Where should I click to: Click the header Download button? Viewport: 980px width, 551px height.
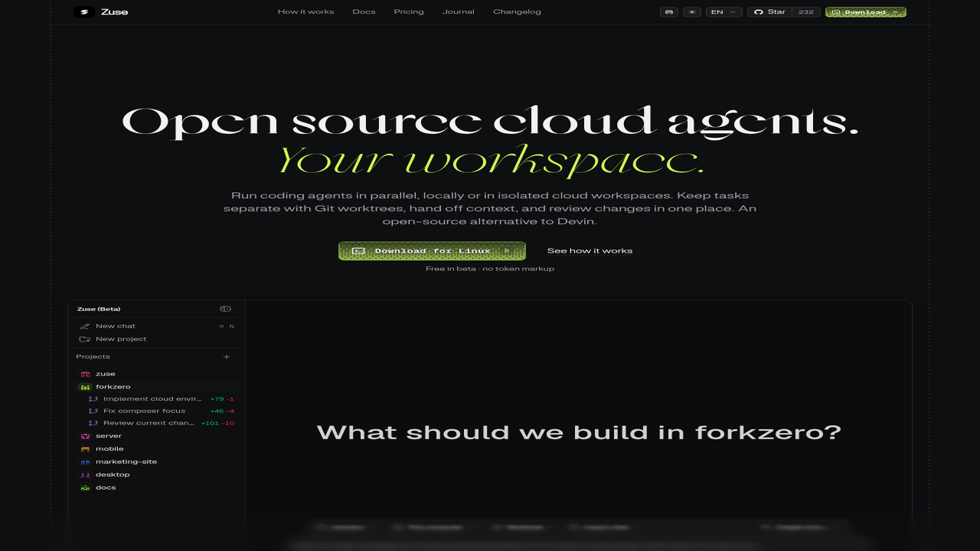[x=866, y=12]
